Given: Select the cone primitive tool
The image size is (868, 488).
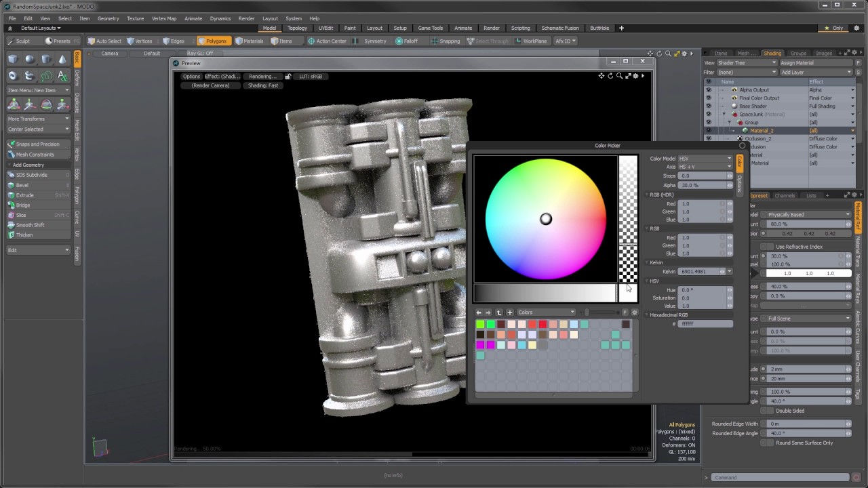Looking at the screenshot, I should [x=62, y=60].
